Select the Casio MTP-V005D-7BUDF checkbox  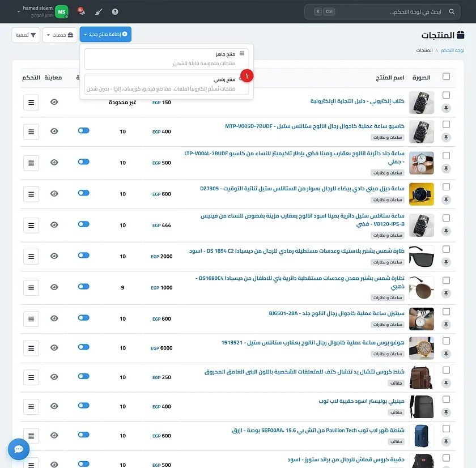tap(447, 125)
